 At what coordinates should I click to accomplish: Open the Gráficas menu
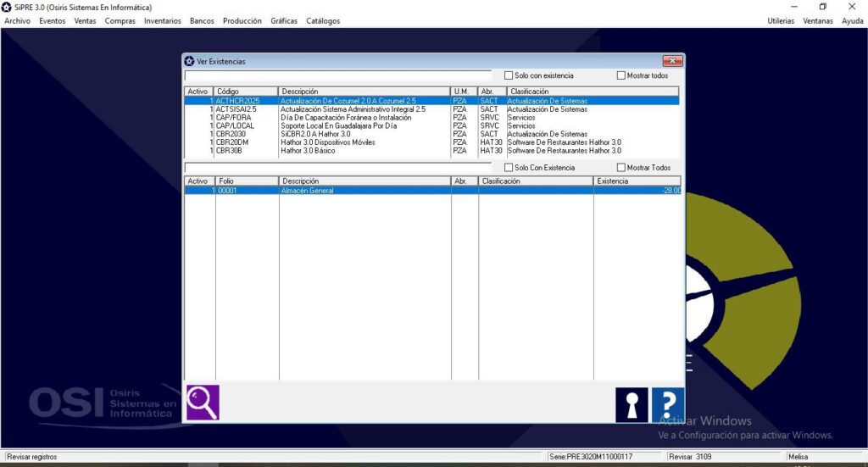(x=283, y=21)
